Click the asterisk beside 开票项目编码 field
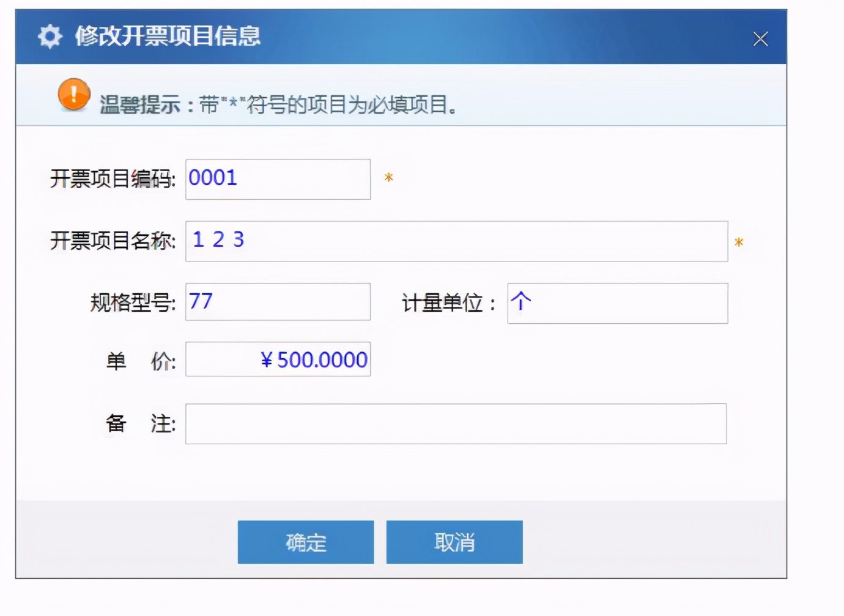844x616 pixels. tap(389, 178)
